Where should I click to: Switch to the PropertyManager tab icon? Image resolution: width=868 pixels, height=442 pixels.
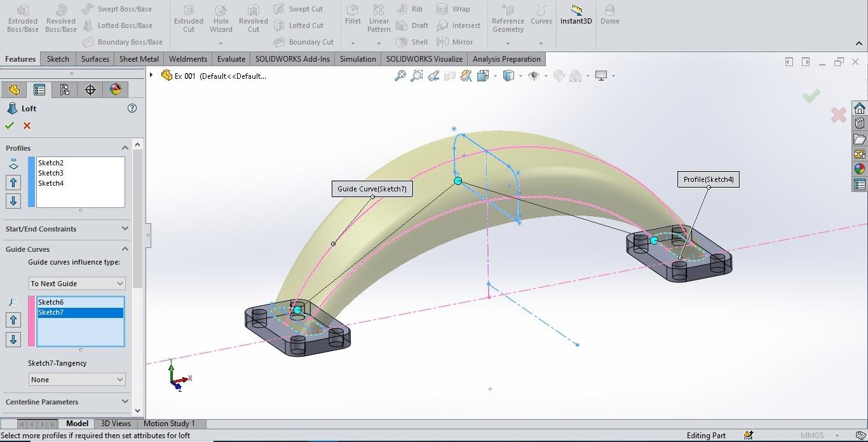click(39, 90)
